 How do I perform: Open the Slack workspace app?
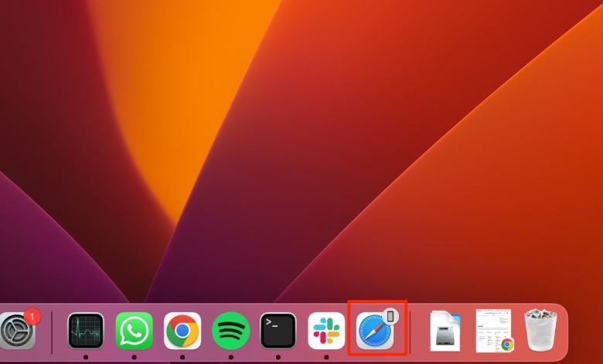click(x=326, y=331)
